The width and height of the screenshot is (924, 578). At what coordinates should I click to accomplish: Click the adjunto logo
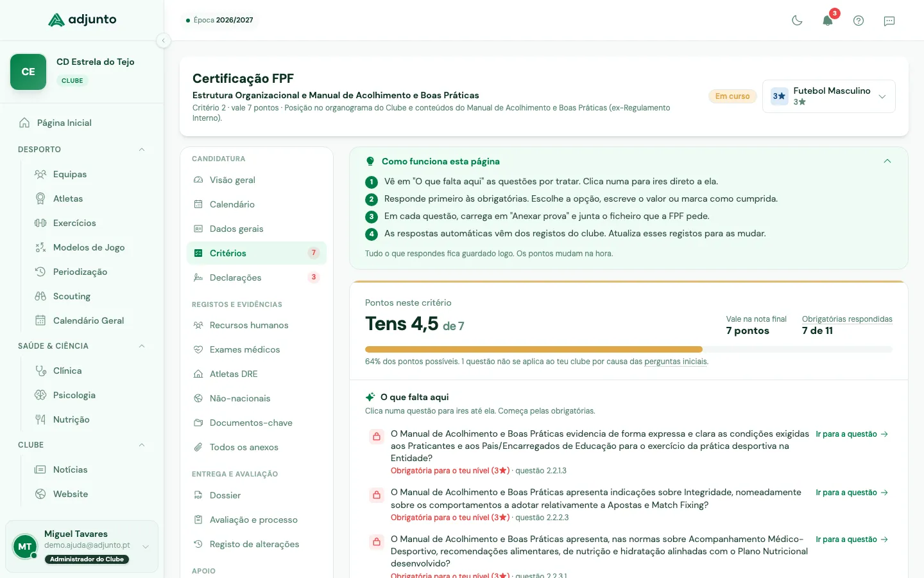pyautogui.click(x=82, y=20)
